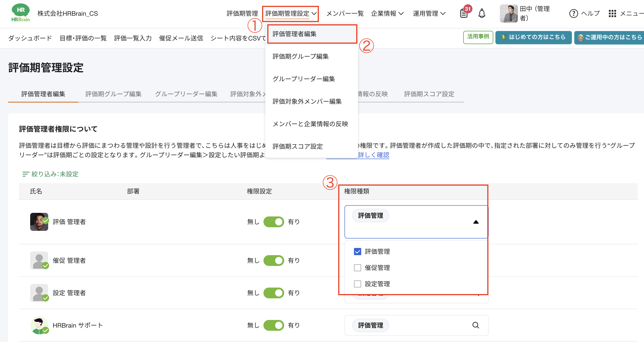Image resolution: width=644 pixels, height=342 pixels.
Task: Click the はじめての方はこちら button
Action: click(x=533, y=37)
